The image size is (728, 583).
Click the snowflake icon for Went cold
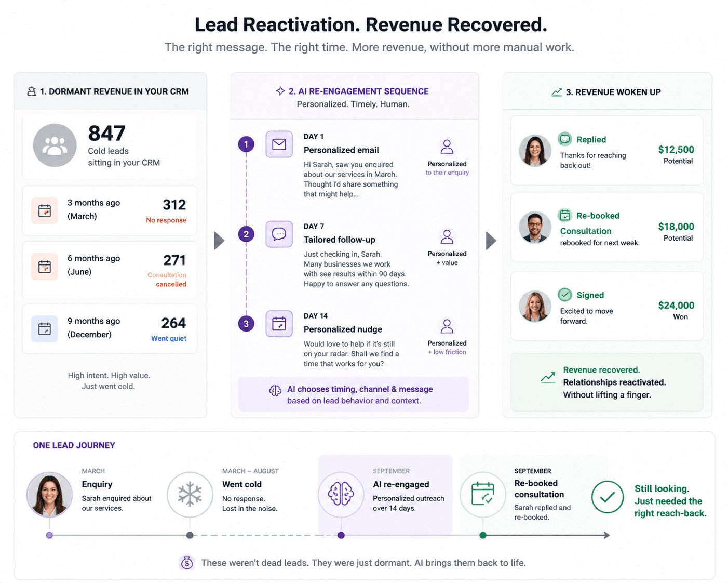click(x=190, y=494)
